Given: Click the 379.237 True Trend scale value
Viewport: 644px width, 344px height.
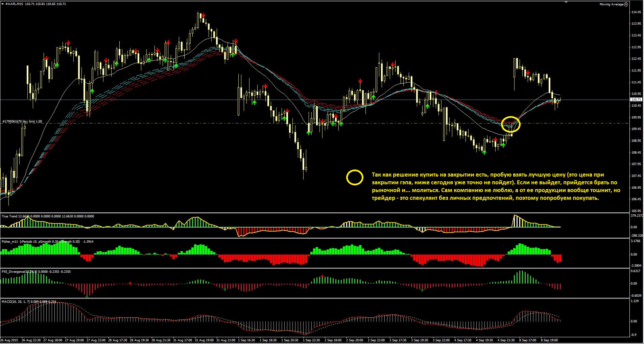Looking at the screenshot, I should click(637, 216).
